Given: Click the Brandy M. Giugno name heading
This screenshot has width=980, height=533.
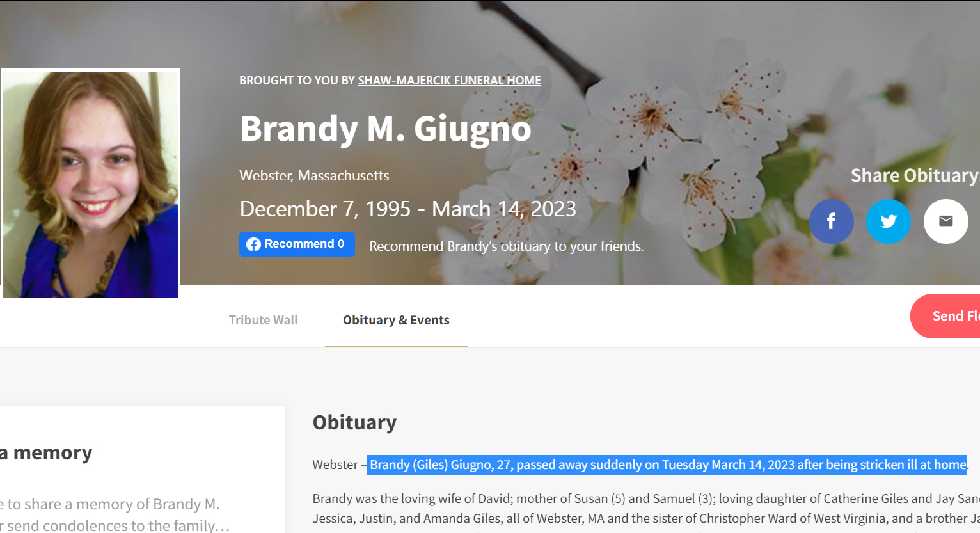Looking at the screenshot, I should 386,129.
